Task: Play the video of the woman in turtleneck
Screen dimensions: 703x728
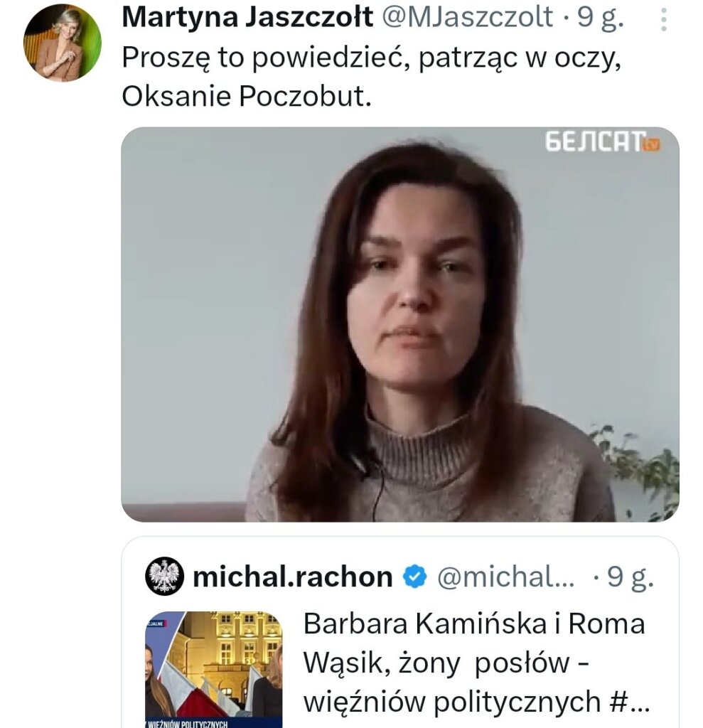Action: [399, 324]
